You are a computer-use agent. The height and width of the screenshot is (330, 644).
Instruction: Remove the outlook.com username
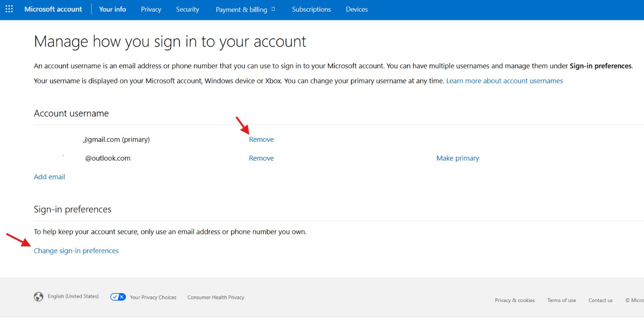261,158
